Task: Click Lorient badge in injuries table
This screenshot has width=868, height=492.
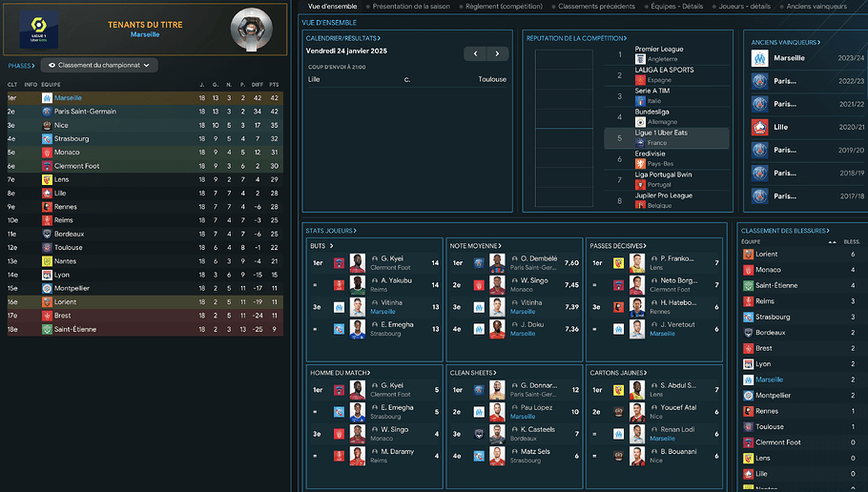Action: tap(748, 254)
